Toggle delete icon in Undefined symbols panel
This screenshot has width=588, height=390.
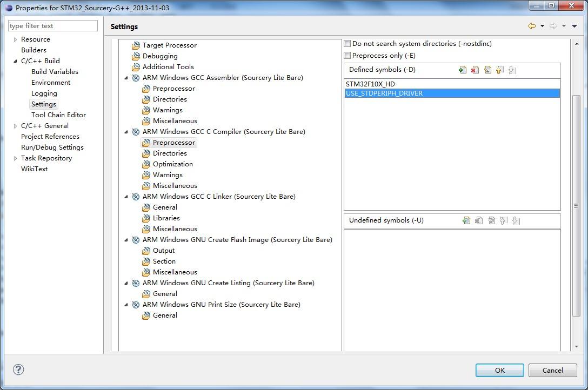pyautogui.click(x=478, y=220)
